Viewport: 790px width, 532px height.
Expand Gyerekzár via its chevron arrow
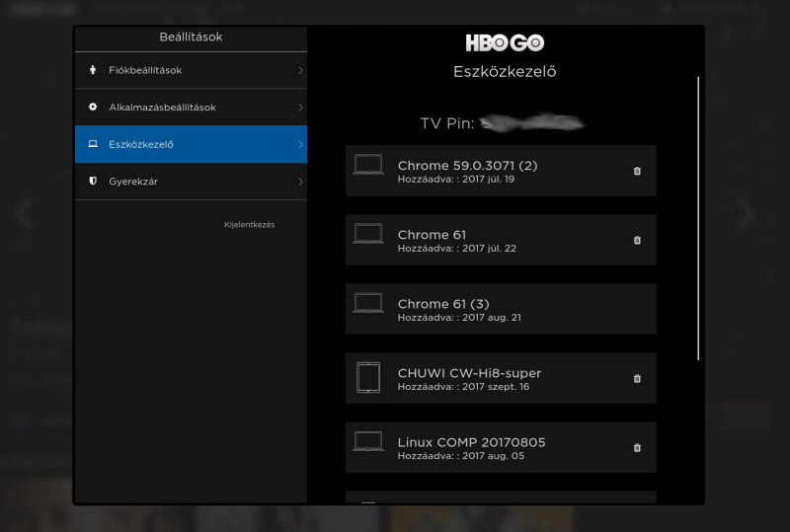click(300, 182)
